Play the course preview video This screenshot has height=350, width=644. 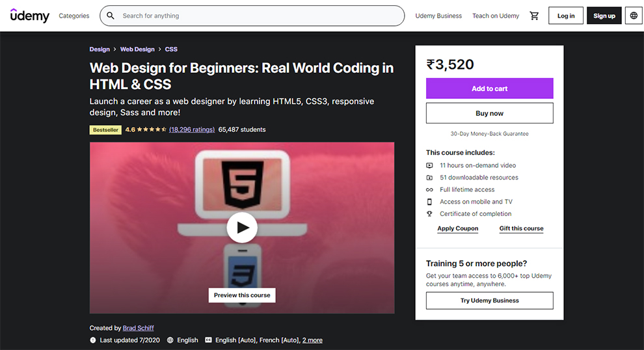[242, 228]
